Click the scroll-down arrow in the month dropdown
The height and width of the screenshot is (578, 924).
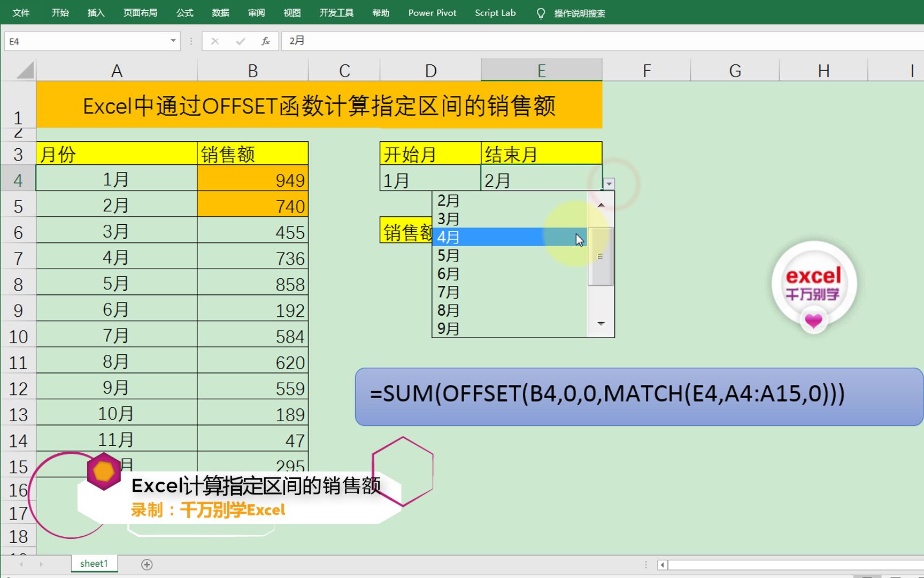point(601,323)
